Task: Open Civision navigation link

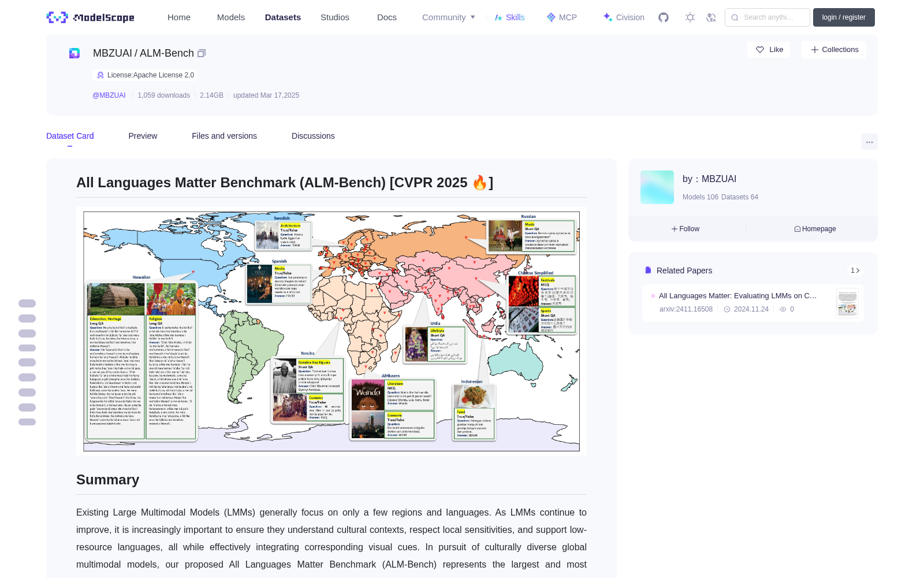Action: [x=624, y=17]
